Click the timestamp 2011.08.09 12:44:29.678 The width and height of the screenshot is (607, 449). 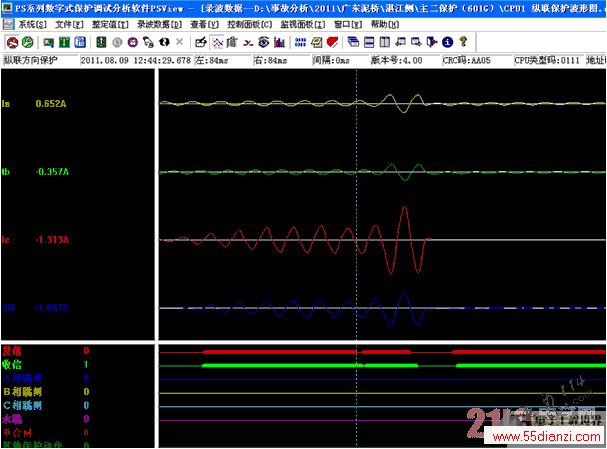point(135,60)
